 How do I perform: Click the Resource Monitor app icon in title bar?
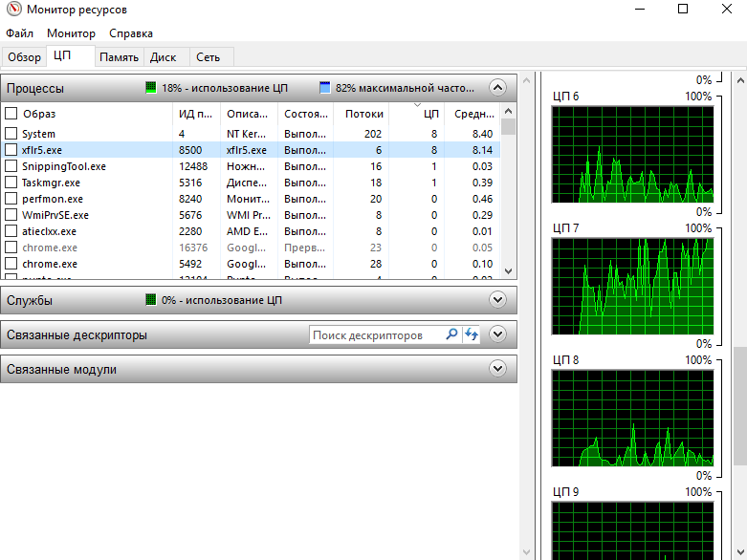[14, 9]
